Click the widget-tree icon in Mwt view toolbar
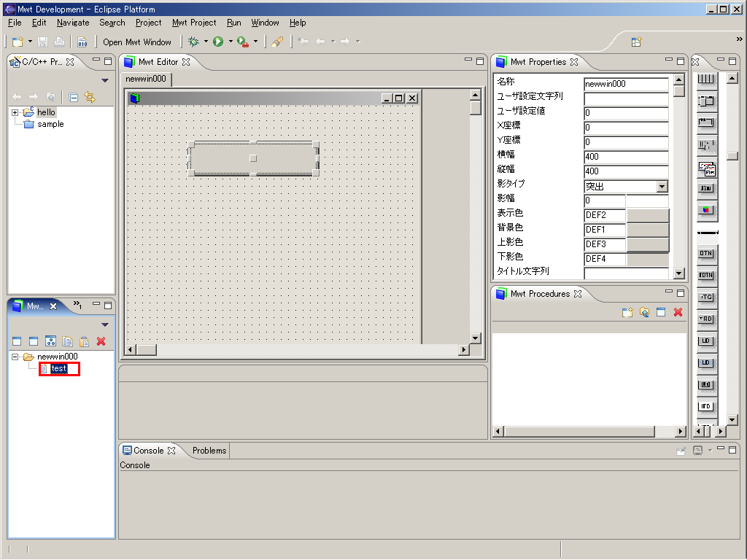Screen dimensions: 747x560 50,341
